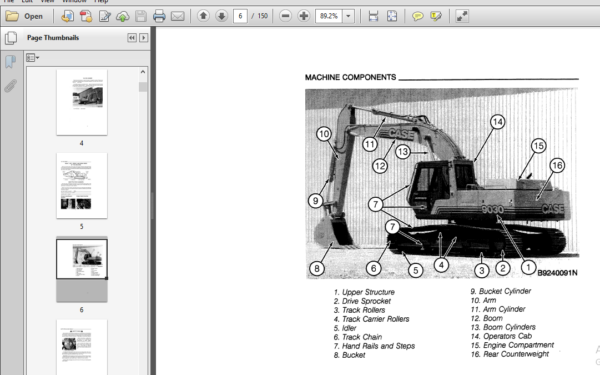
Task: Click the Open folder icon
Action: point(12,16)
